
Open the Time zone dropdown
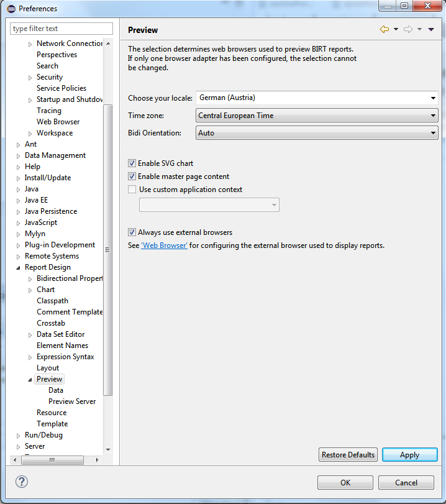tap(433, 116)
